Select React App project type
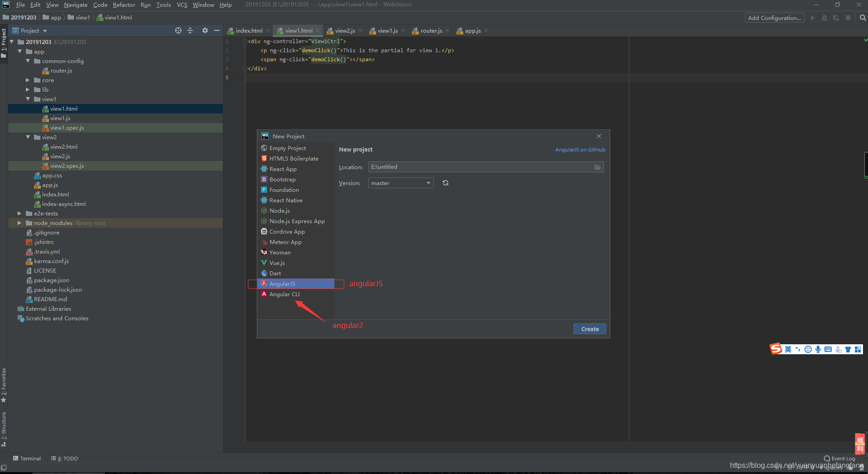The width and height of the screenshot is (868, 474). (x=295, y=169)
